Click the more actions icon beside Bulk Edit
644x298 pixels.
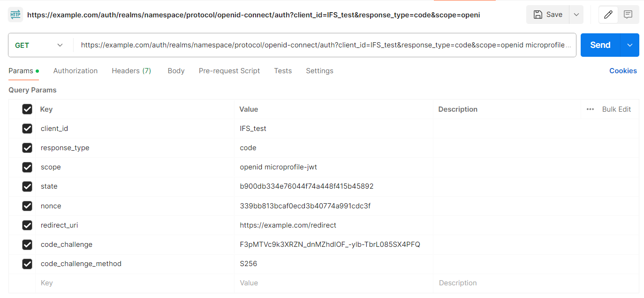pyautogui.click(x=590, y=109)
